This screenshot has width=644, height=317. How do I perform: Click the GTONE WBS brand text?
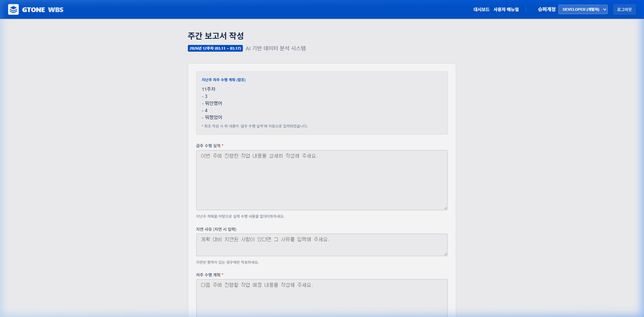[x=43, y=10]
